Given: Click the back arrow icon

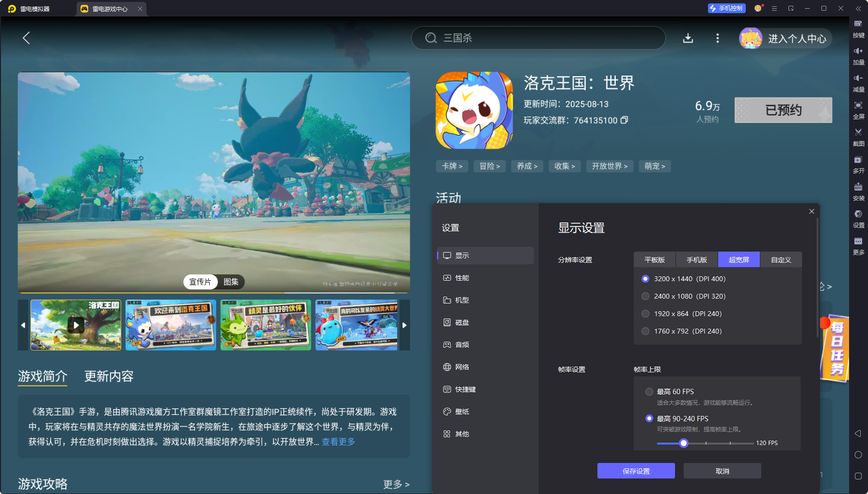Looking at the screenshot, I should (27, 38).
